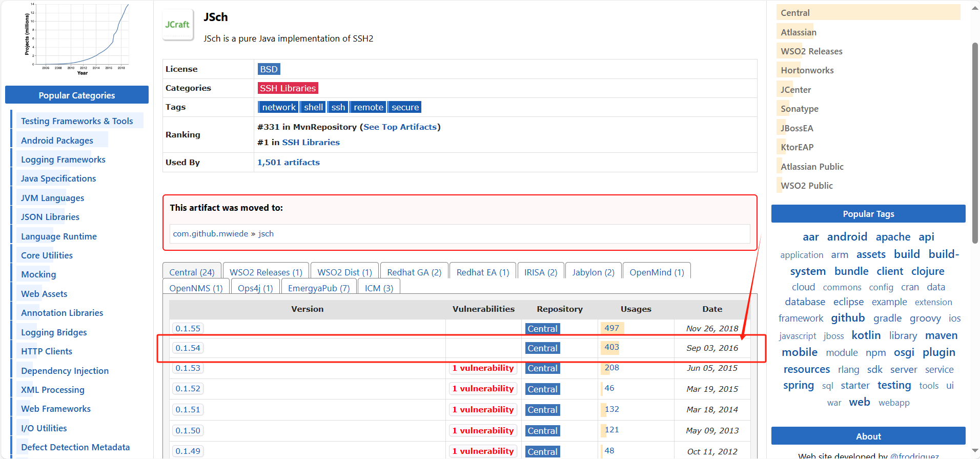Open XML Processing category
The image size is (980, 459).
tap(53, 390)
